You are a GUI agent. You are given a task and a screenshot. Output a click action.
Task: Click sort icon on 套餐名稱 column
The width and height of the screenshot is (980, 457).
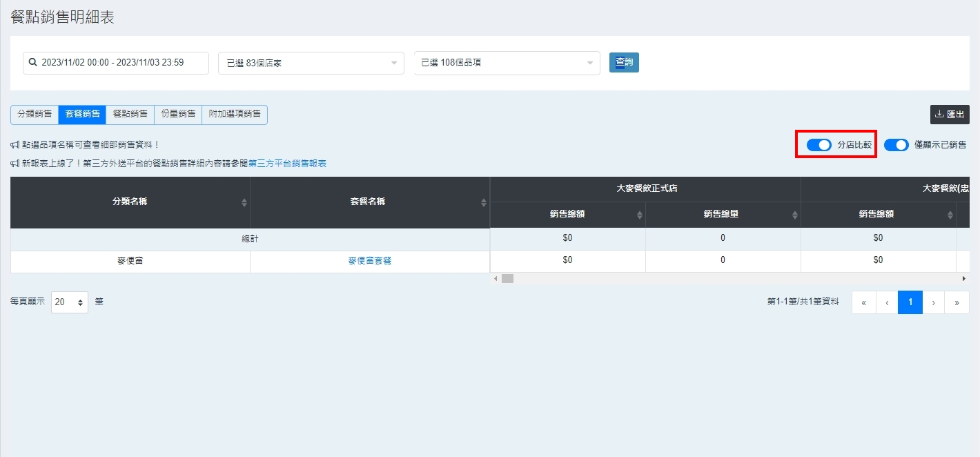pyautogui.click(x=484, y=202)
